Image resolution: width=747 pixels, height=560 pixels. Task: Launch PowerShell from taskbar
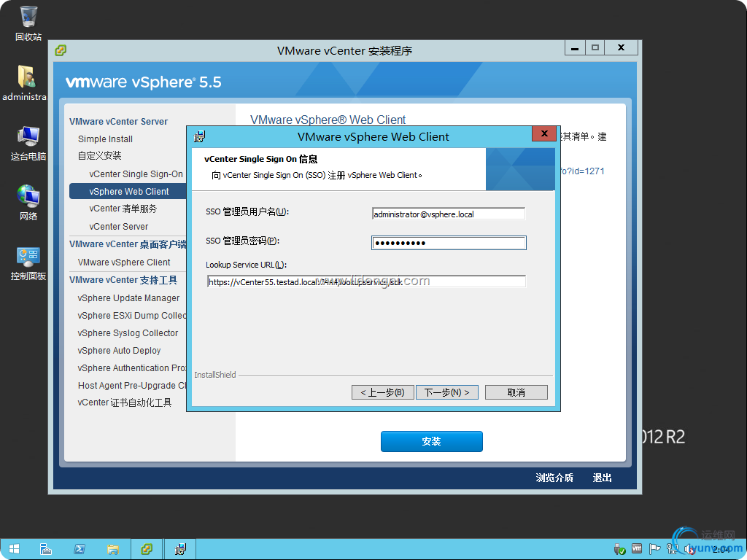79,549
